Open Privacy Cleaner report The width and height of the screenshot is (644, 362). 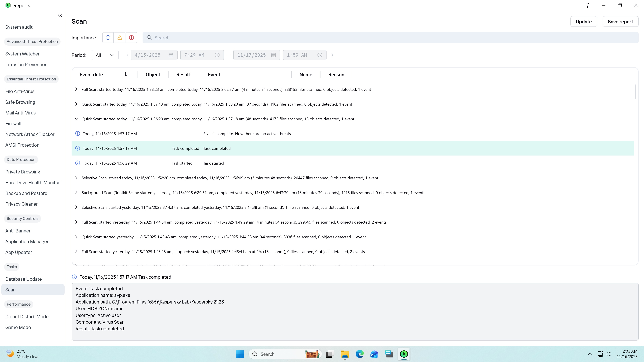click(x=21, y=204)
